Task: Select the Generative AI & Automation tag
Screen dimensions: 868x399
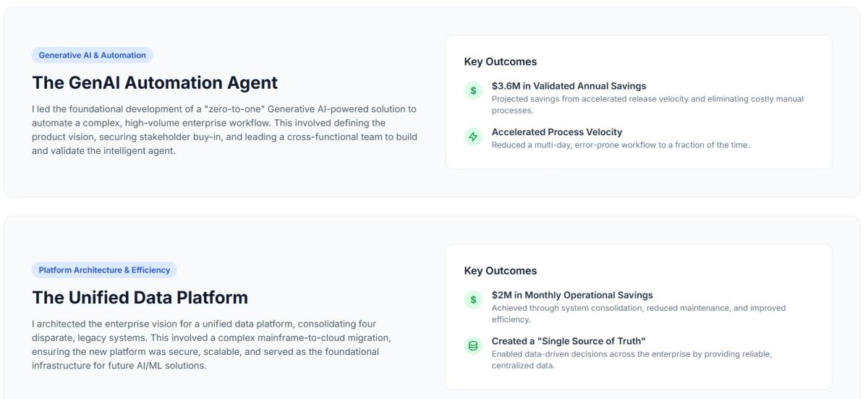Action: click(x=93, y=55)
